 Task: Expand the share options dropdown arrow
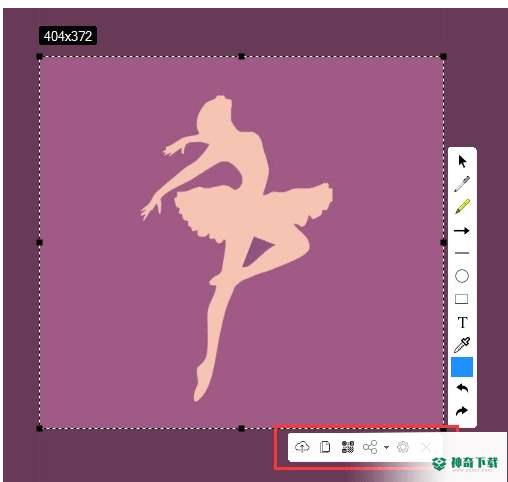(x=386, y=447)
